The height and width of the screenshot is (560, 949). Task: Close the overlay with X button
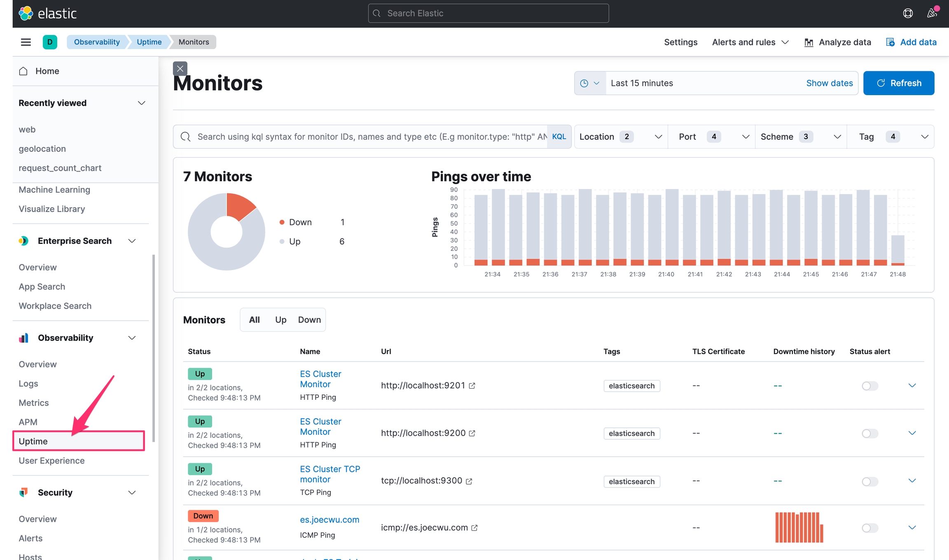pyautogui.click(x=180, y=69)
